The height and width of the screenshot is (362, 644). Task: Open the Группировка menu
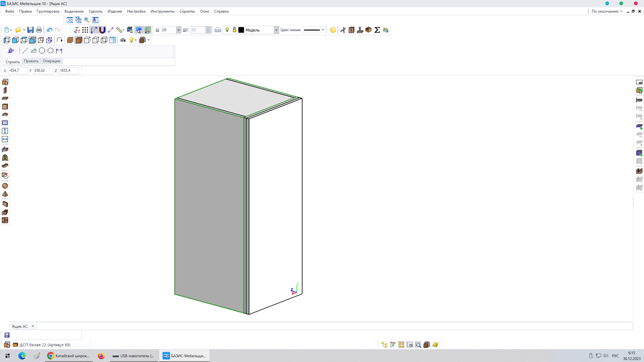(48, 11)
